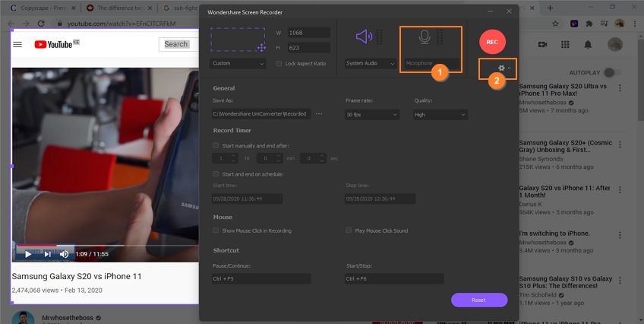
Task: Click Chrome media control playlist icon
Action: point(604,24)
